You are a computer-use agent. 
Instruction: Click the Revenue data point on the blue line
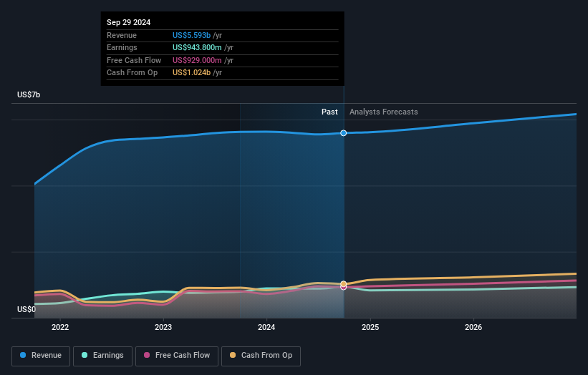pos(344,133)
